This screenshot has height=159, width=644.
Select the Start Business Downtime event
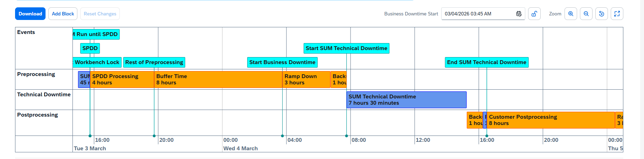click(x=282, y=62)
